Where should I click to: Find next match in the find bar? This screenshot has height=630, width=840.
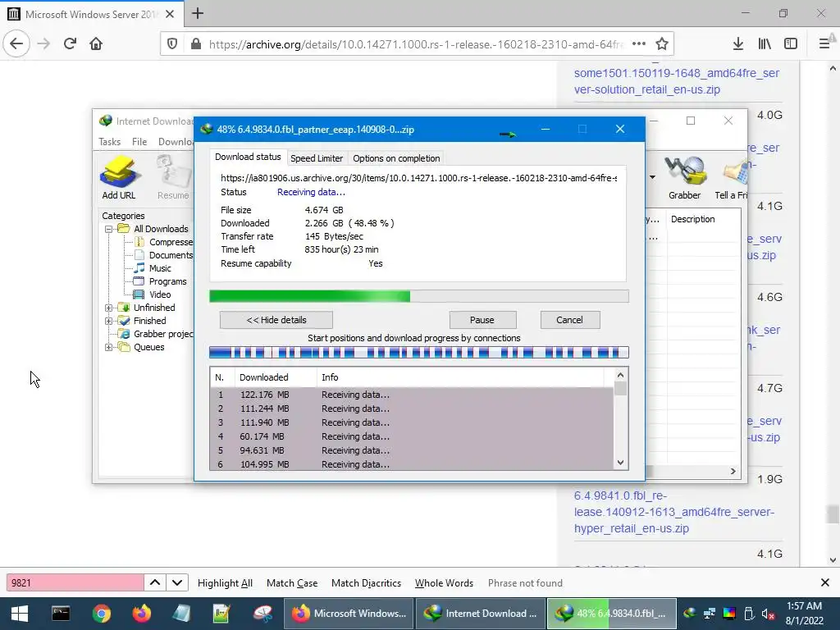[x=177, y=583]
